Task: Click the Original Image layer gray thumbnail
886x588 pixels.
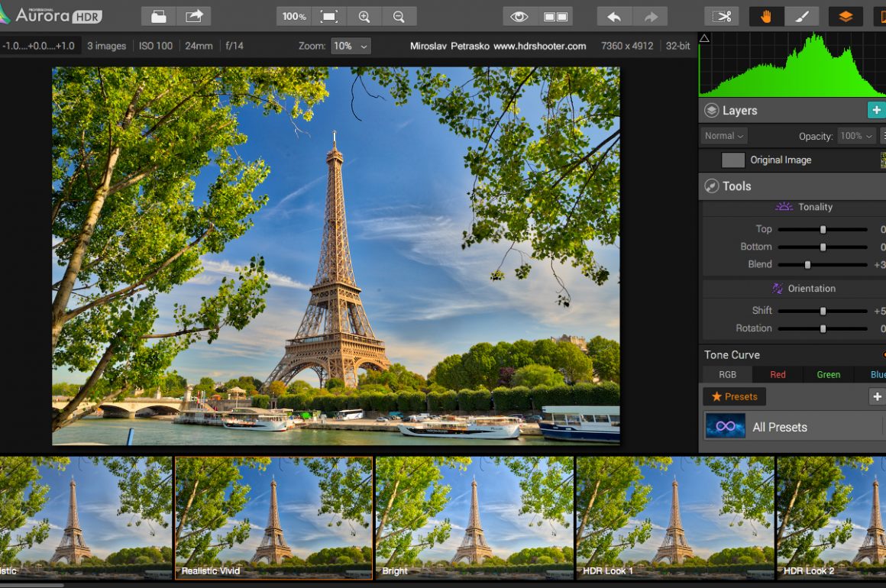Action: click(733, 160)
